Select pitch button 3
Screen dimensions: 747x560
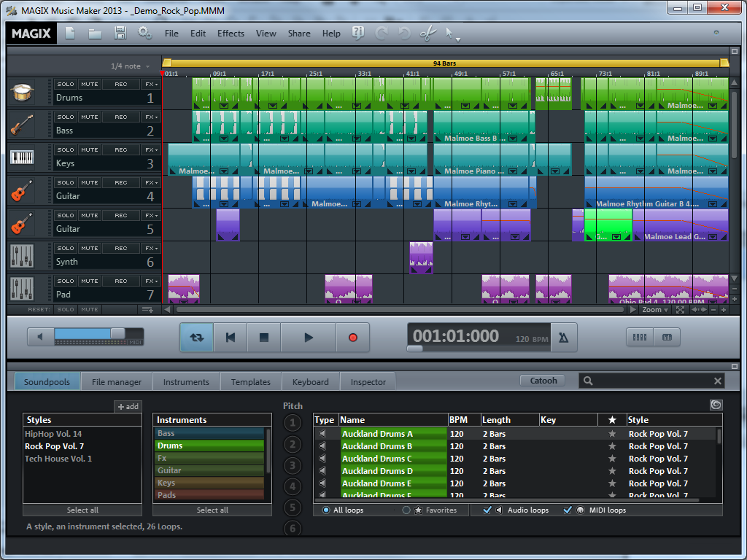(293, 465)
